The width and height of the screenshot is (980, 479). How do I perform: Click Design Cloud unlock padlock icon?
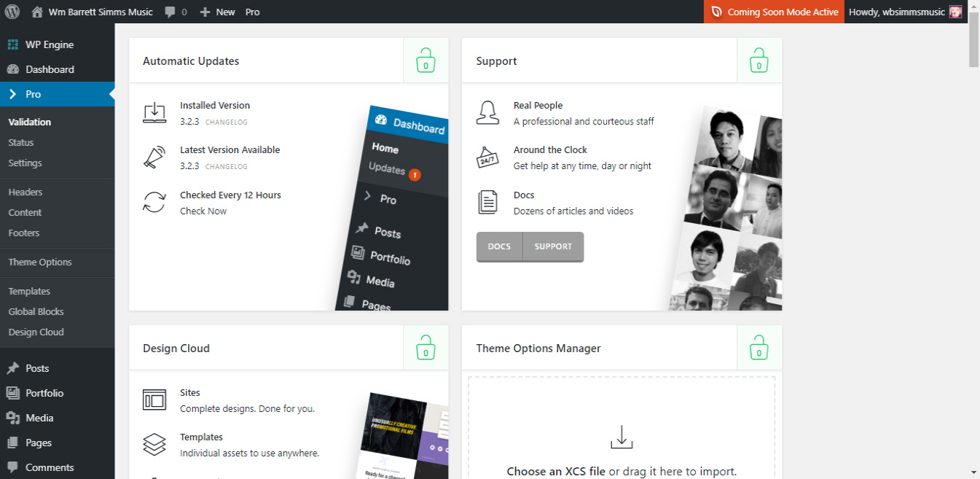426,348
